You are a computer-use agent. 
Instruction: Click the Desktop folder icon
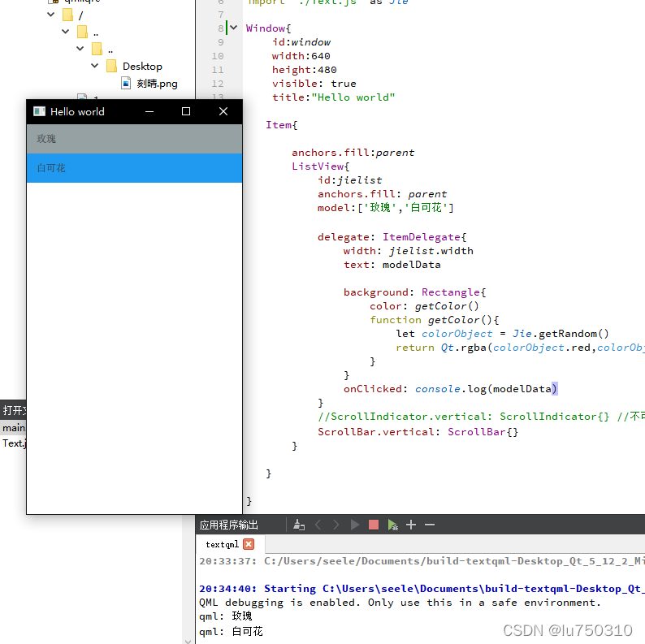coord(111,66)
